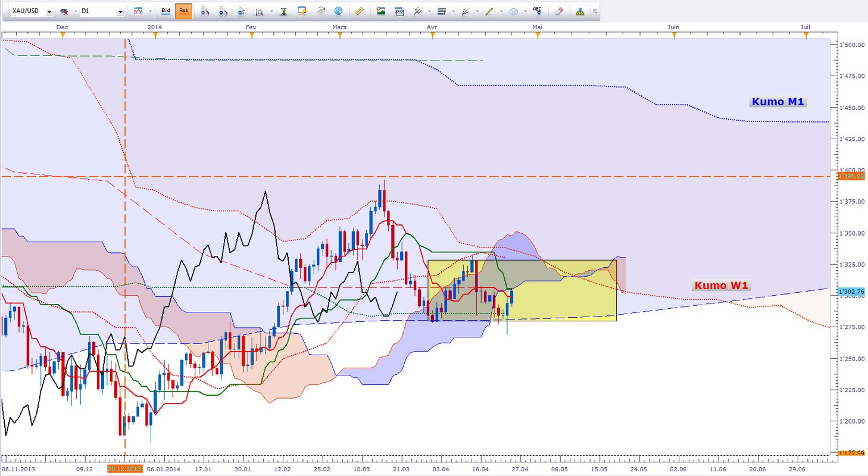Screen dimensions: 868x476
Task: Select the cursor zoom tool
Action: tap(242, 11)
